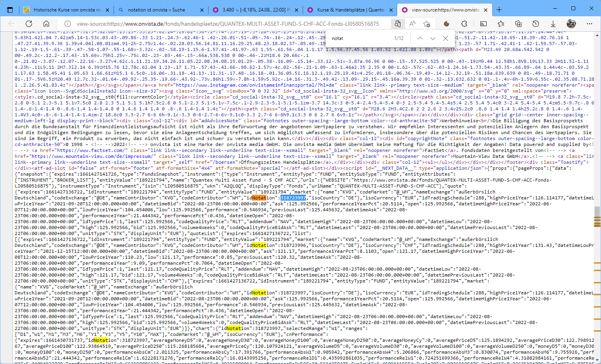This screenshot has width=601, height=364.
Task: Jump to previous find result
Action: click(x=420, y=38)
